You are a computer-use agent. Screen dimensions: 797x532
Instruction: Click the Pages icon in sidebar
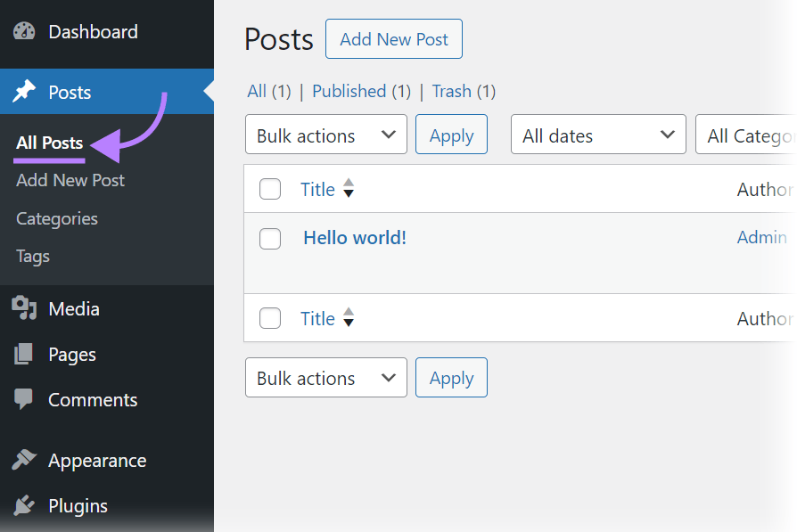tap(23, 354)
